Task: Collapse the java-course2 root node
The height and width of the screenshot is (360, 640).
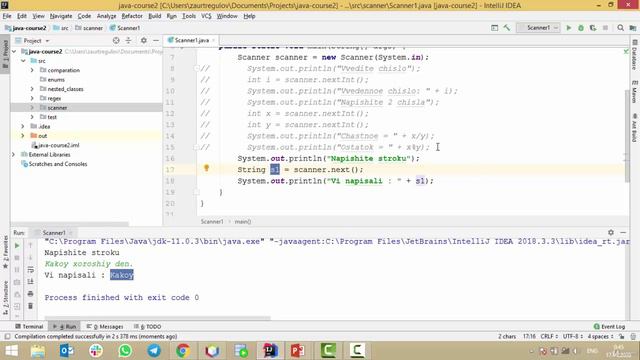Action: pyautogui.click(x=14, y=51)
